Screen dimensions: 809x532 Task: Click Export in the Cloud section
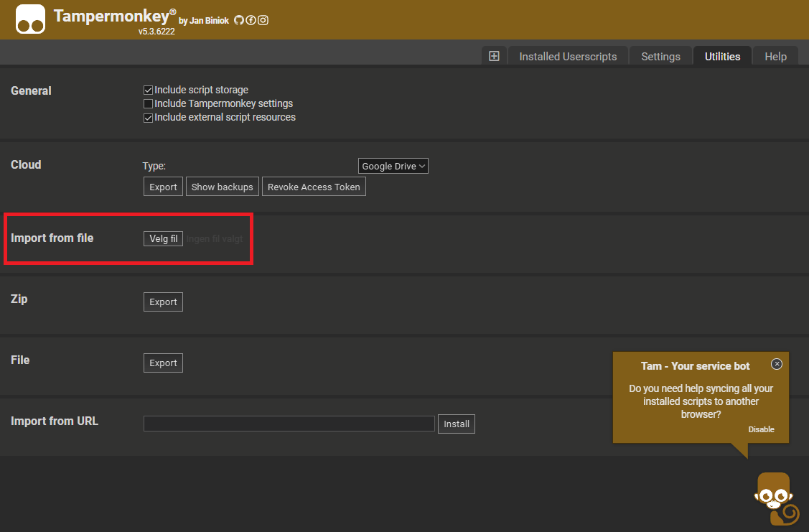click(x=163, y=187)
